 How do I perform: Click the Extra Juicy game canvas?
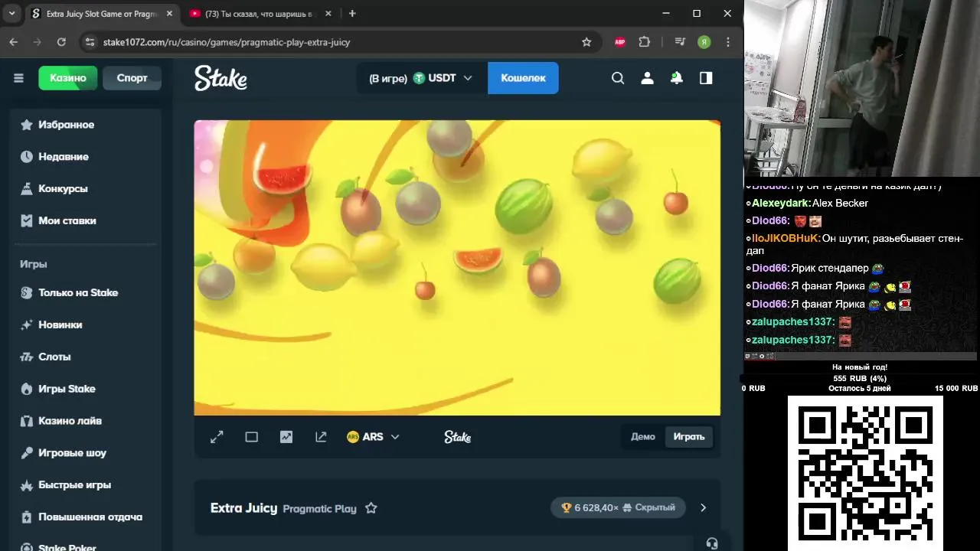[457, 268]
